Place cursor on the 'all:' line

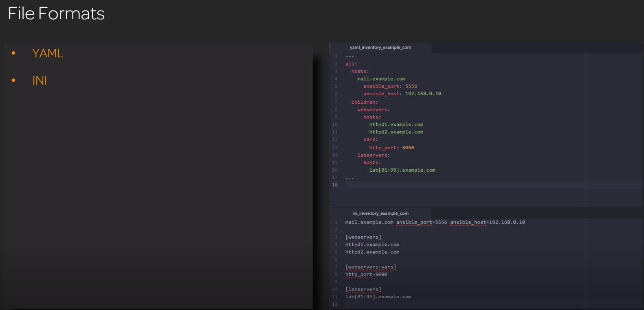click(351, 64)
